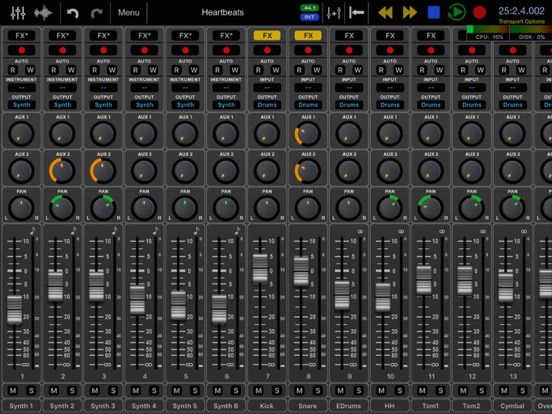552x414 pixels.
Task: Open the waveform editor icon
Action: pyautogui.click(x=43, y=13)
